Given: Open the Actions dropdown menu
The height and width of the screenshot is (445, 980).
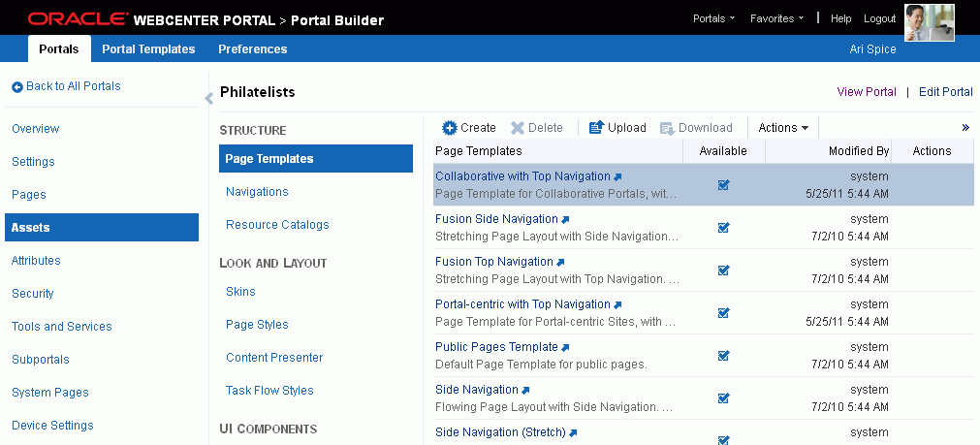Looking at the screenshot, I should (783, 128).
